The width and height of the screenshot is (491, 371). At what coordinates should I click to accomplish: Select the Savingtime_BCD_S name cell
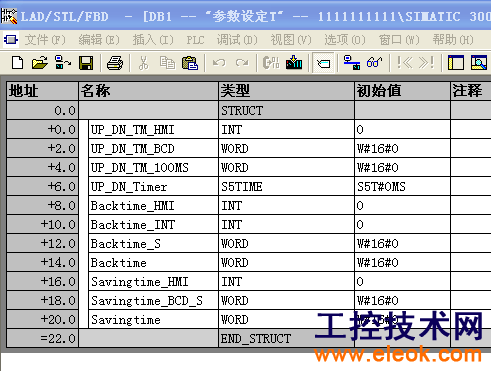[x=153, y=300]
